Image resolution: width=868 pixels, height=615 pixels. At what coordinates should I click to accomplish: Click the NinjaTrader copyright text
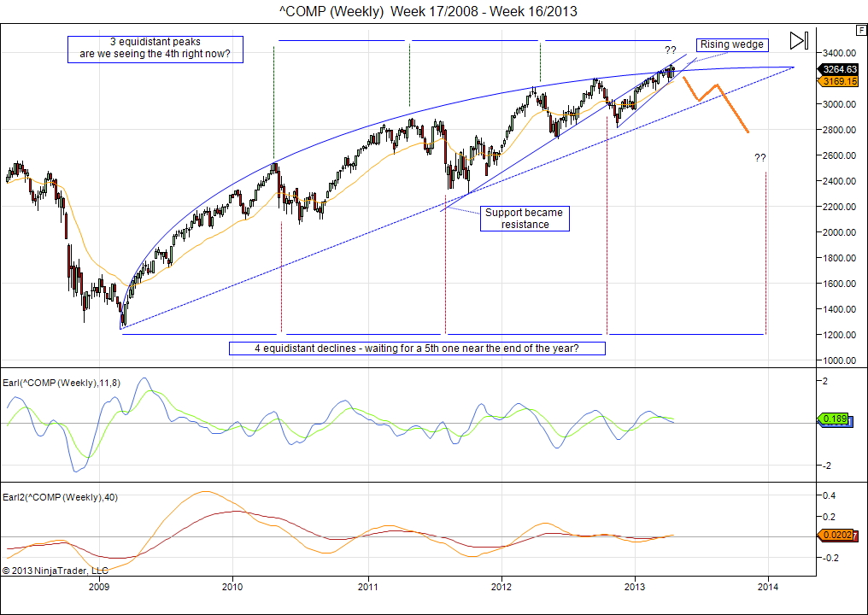[x=56, y=570]
